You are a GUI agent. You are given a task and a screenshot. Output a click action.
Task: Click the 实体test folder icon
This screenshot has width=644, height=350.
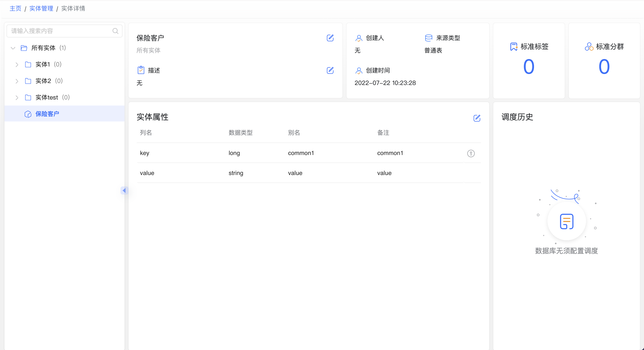click(x=28, y=97)
